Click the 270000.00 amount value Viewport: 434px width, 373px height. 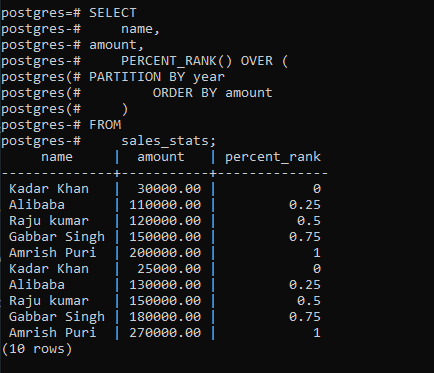pos(165,333)
